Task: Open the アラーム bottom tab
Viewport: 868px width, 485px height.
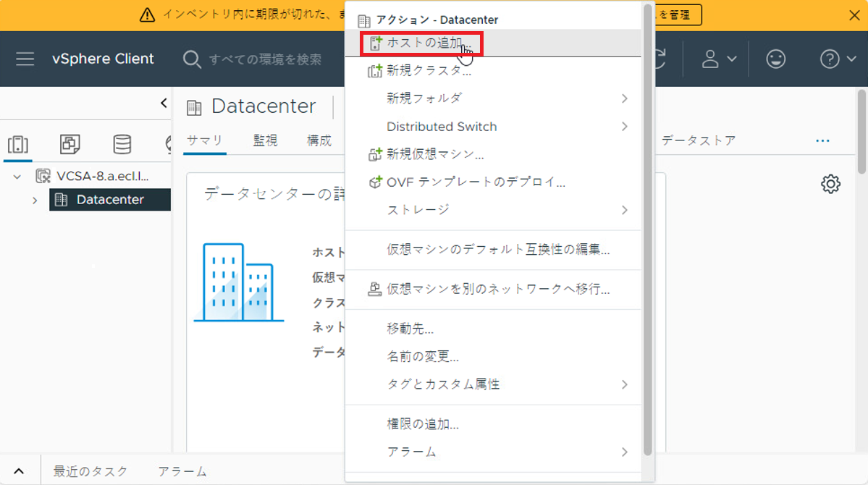Action: tap(182, 471)
